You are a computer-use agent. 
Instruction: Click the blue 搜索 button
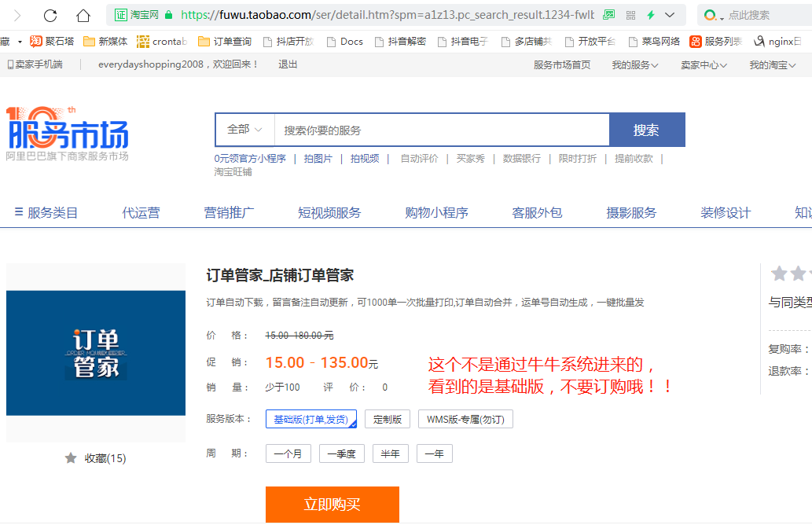[x=647, y=130]
